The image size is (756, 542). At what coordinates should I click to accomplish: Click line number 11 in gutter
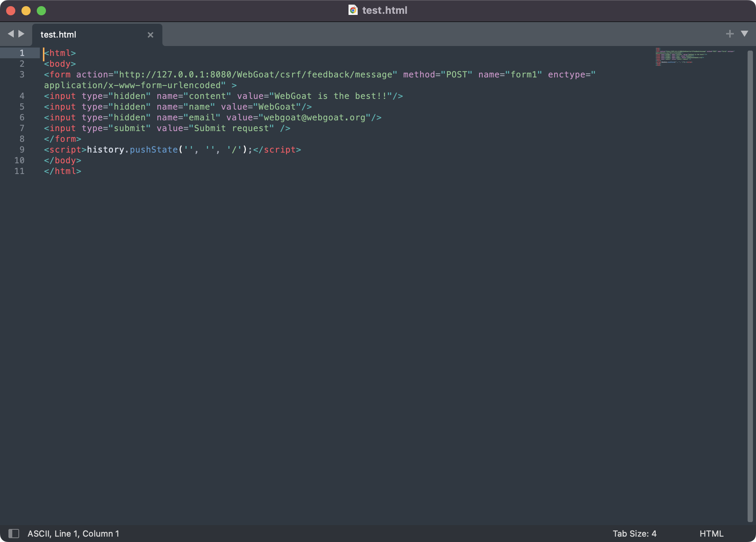tap(19, 171)
